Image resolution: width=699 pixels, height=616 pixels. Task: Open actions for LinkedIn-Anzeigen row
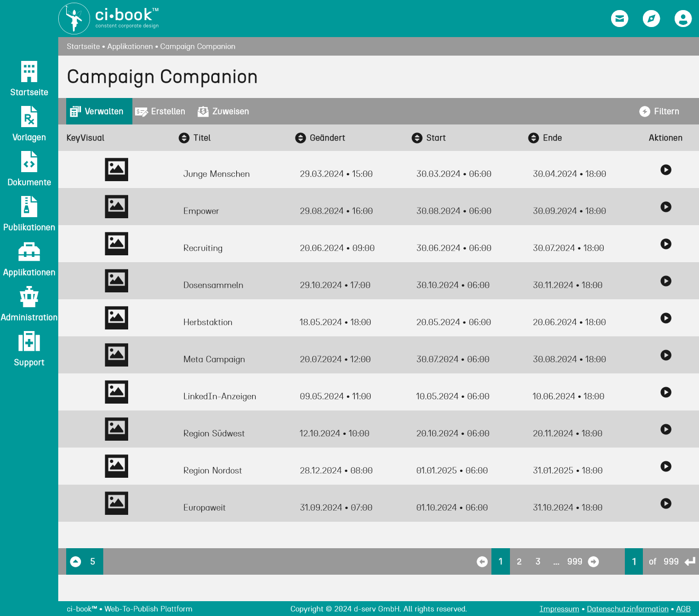click(666, 392)
